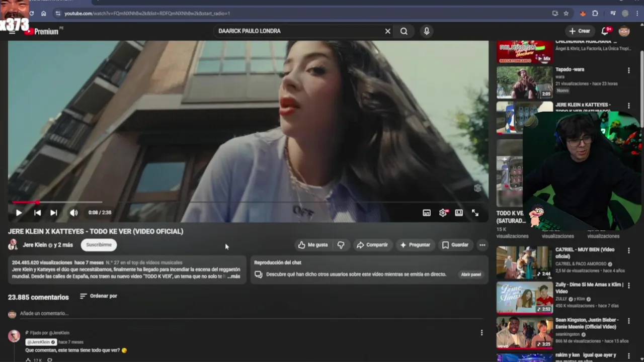The image size is (644, 362).
Task: Toggle subtitles on the player
Action: coord(427,213)
